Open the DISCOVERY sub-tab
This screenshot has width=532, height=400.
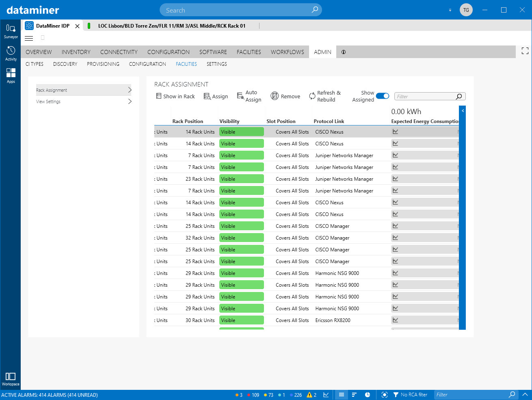click(x=65, y=64)
